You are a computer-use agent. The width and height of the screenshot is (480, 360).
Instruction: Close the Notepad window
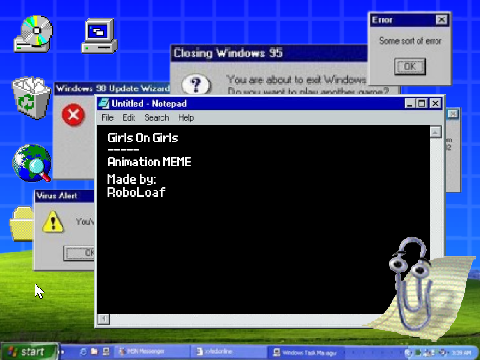(435, 104)
